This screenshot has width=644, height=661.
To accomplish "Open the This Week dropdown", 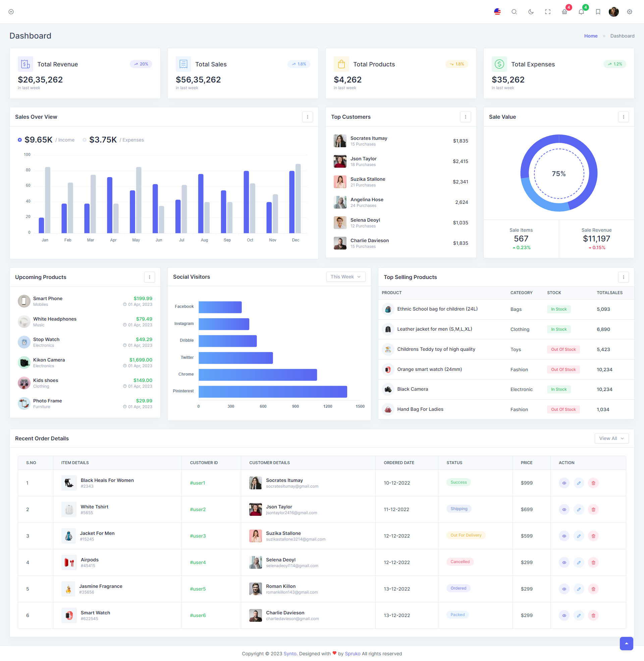I will coord(345,277).
